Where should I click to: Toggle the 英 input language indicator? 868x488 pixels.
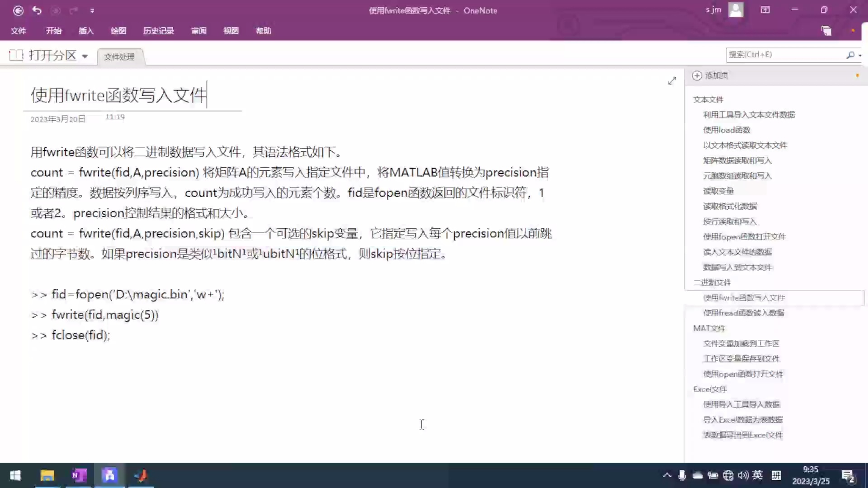pyautogui.click(x=758, y=475)
